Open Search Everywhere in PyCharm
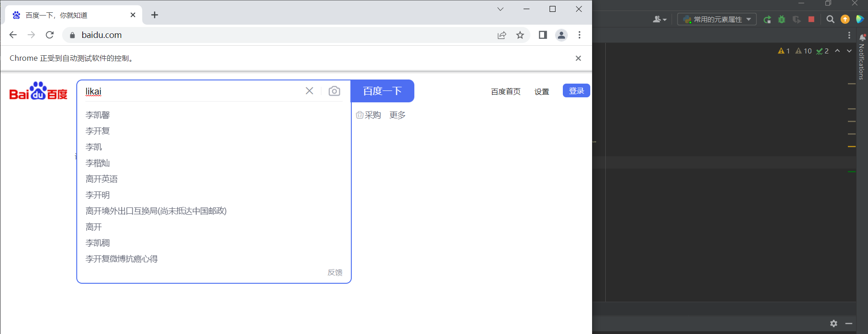This screenshot has width=868, height=334. (x=831, y=19)
